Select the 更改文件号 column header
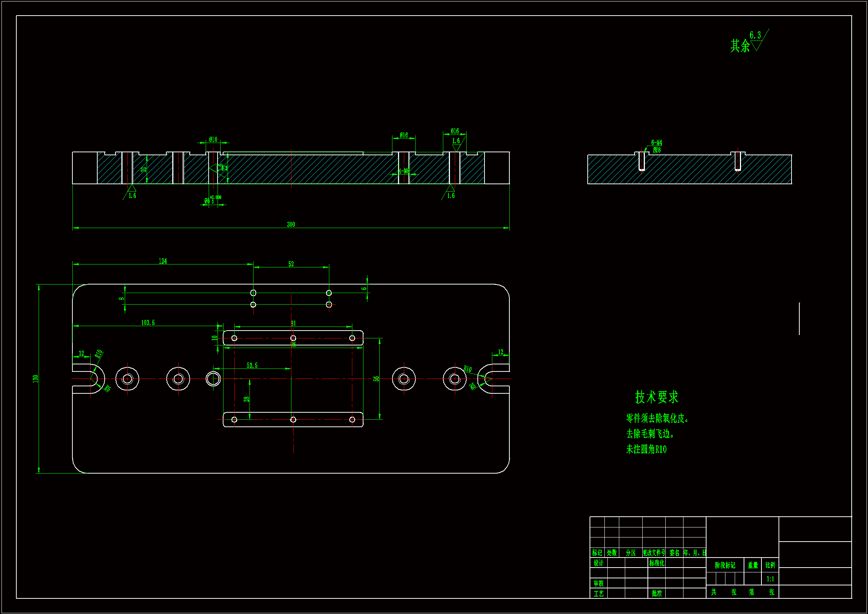 [654, 553]
